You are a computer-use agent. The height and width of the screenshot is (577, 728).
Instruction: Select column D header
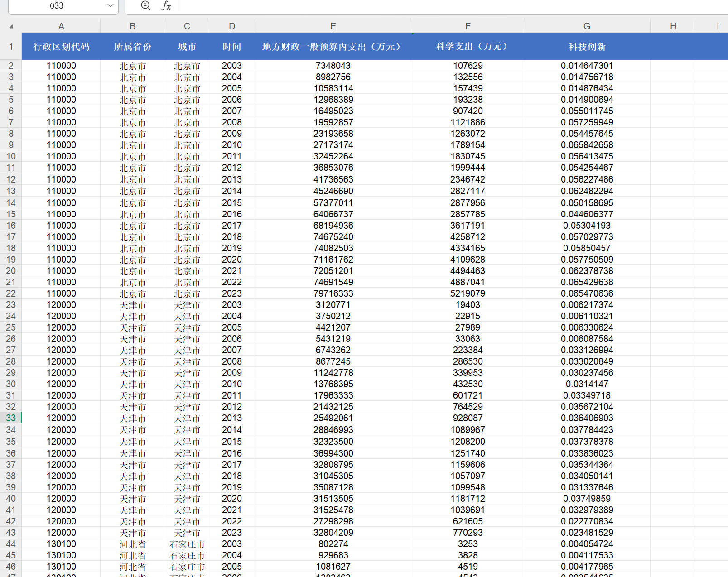(x=231, y=26)
